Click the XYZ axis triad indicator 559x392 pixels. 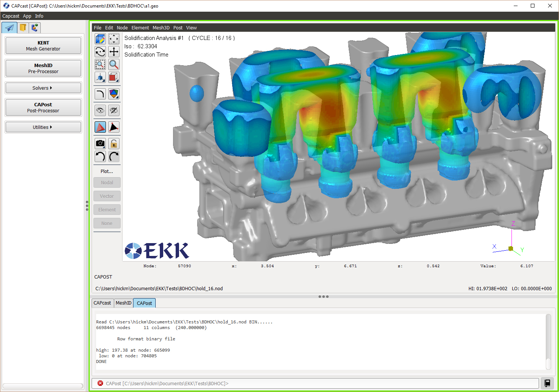(509, 238)
